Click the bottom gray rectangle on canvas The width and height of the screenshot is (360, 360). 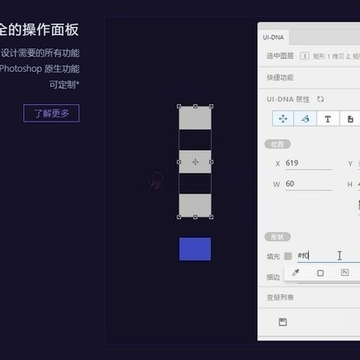[195, 205]
